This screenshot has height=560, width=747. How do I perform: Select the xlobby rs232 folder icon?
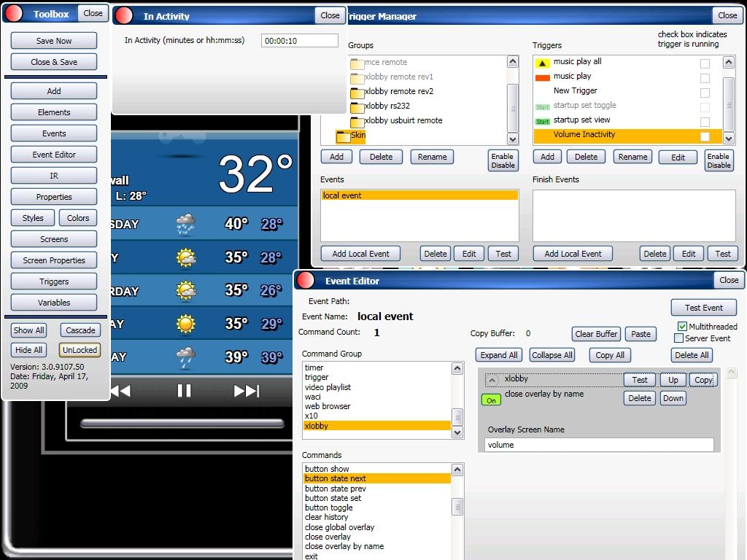pyautogui.click(x=357, y=106)
